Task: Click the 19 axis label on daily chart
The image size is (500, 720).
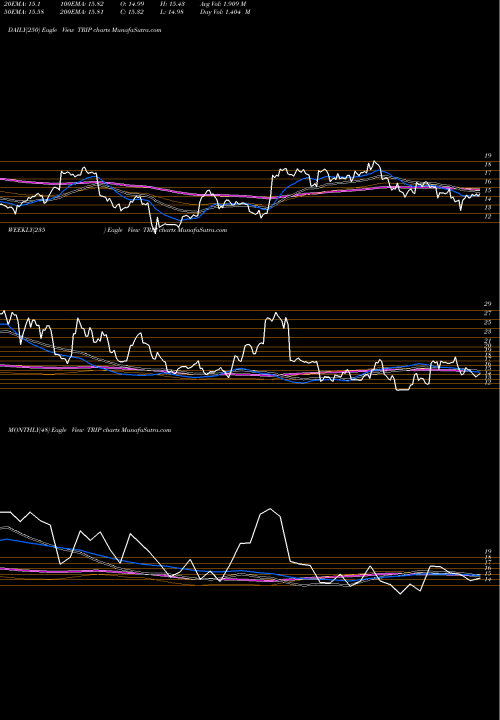Action: (x=488, y=156)
